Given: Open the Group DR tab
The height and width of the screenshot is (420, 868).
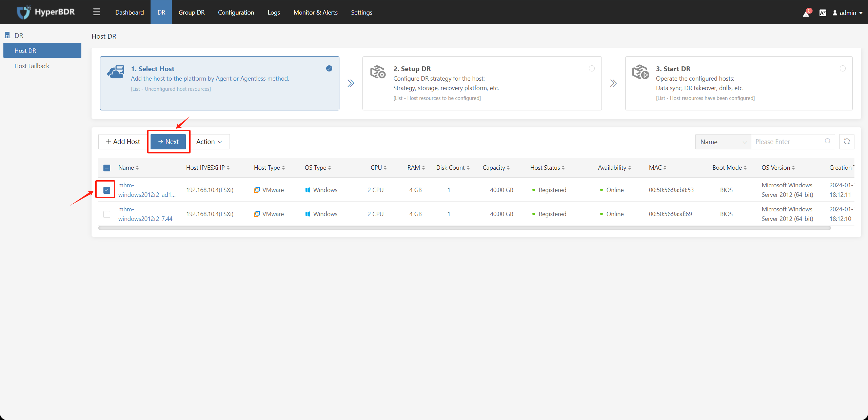Looking at the screenshot, I should click(x=192, y=11).
